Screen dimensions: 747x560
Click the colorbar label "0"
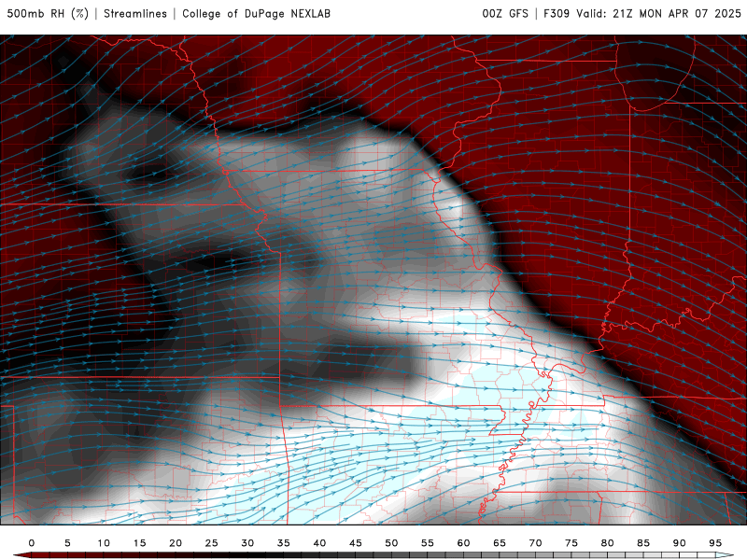(32, 543)
